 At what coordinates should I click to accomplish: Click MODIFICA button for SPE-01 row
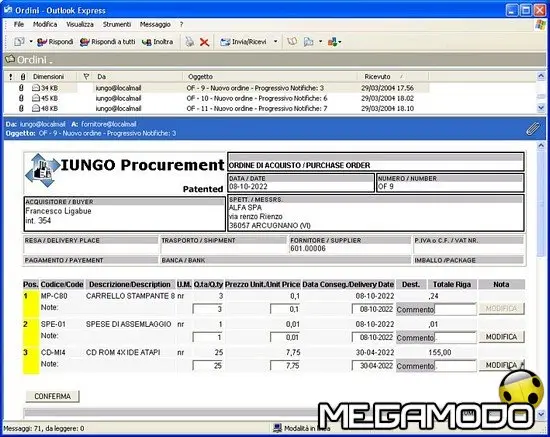point(502,337)
